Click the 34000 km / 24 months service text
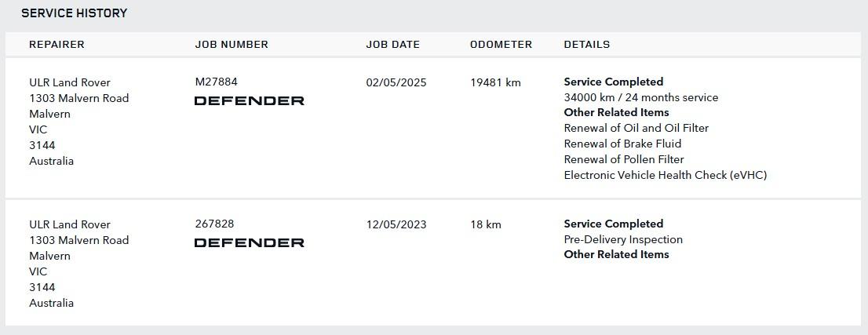868x335 pixels. click(641, 97)
